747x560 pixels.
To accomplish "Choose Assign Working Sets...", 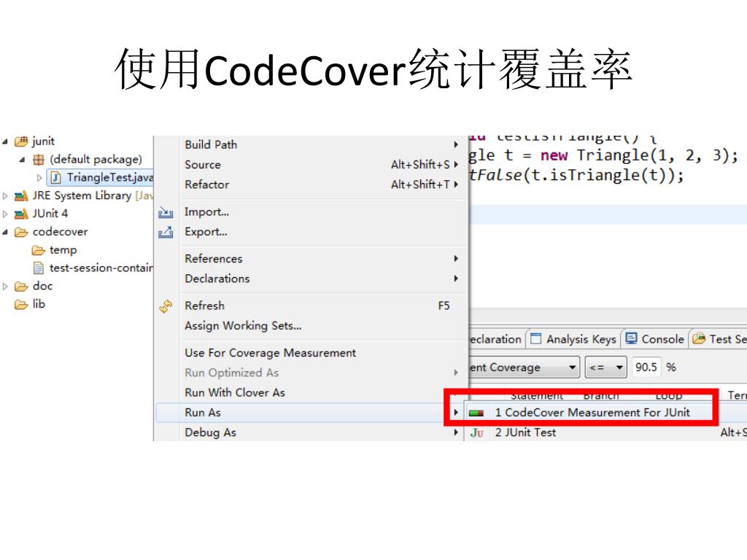I will click(x=312, y=326).
